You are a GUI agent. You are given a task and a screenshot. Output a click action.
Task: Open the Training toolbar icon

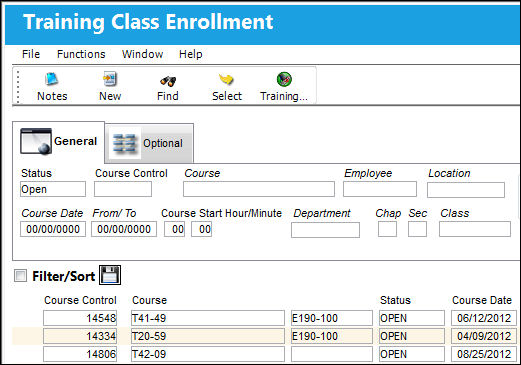pos(284,79)
